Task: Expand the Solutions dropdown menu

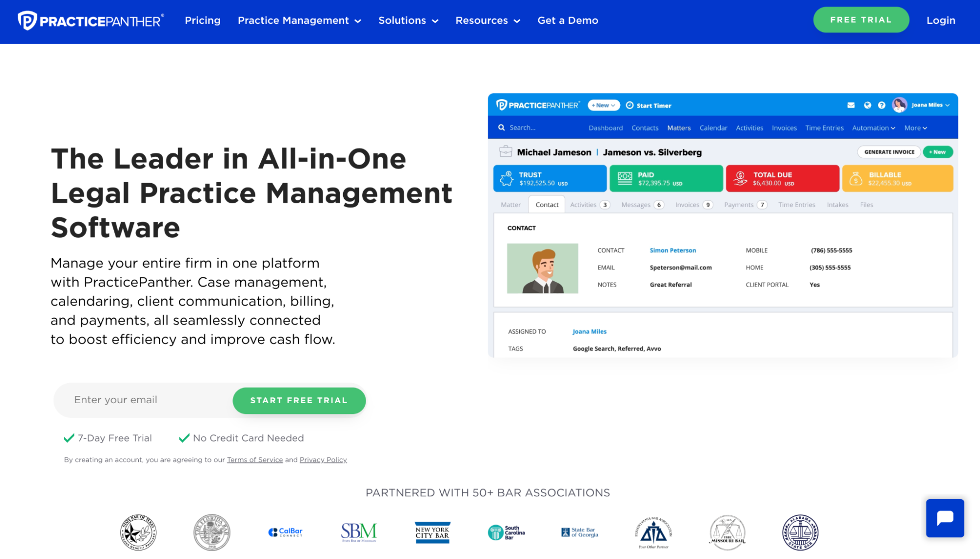Action: (x=408, y=21)
